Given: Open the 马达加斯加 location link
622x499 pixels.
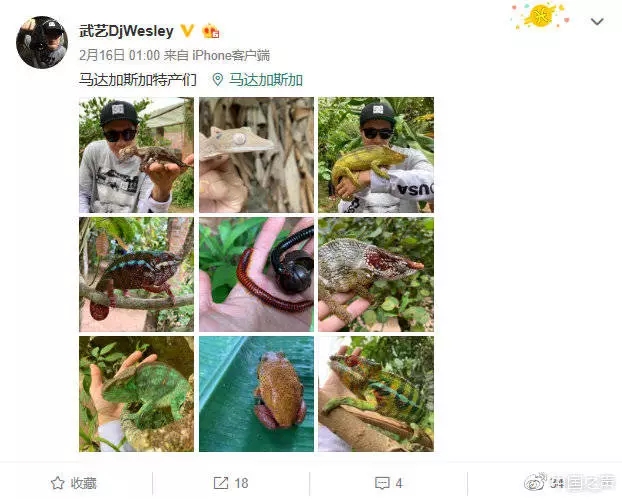Looking at the screenshot, I should tap(266, 80).
